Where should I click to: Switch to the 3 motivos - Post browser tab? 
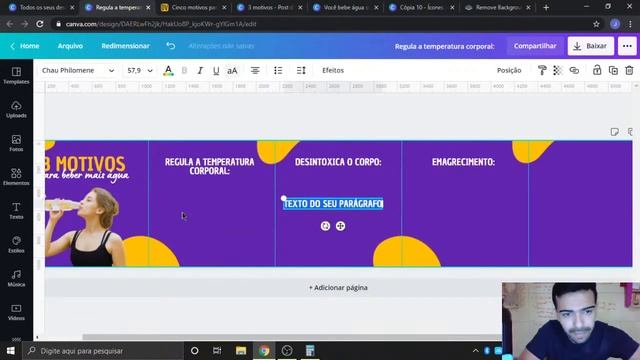click(x=270, y=7)
